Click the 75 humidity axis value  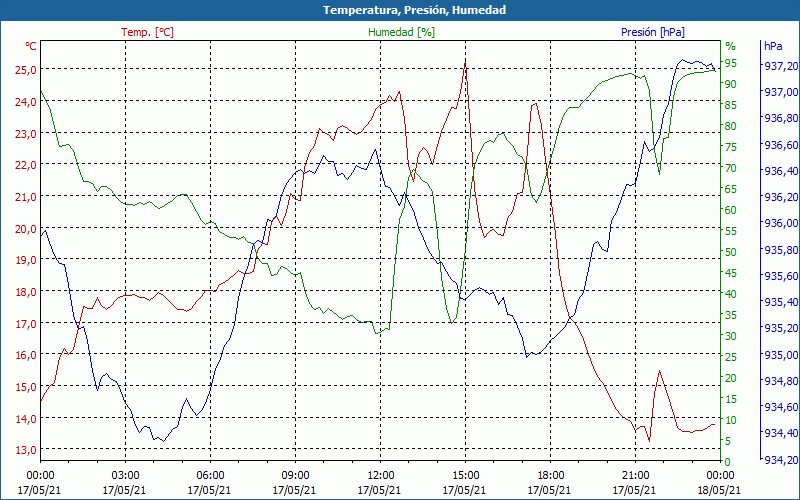pyautogui.click(x=731, y=147)
